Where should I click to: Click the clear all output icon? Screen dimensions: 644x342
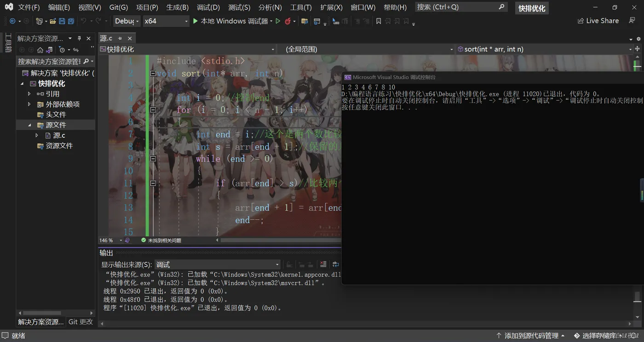pos(323,264)
